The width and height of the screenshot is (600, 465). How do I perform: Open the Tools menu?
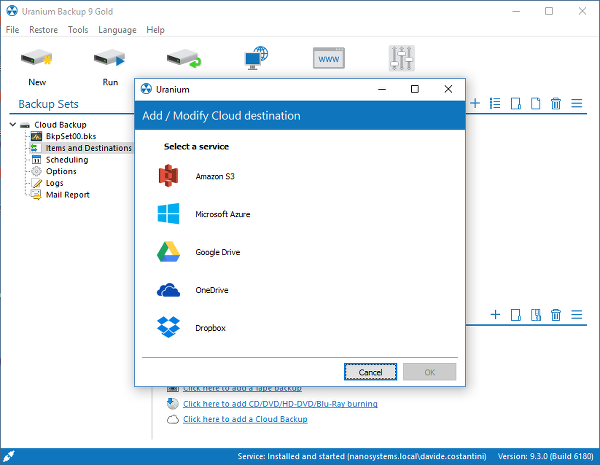(x=78, y=29)
